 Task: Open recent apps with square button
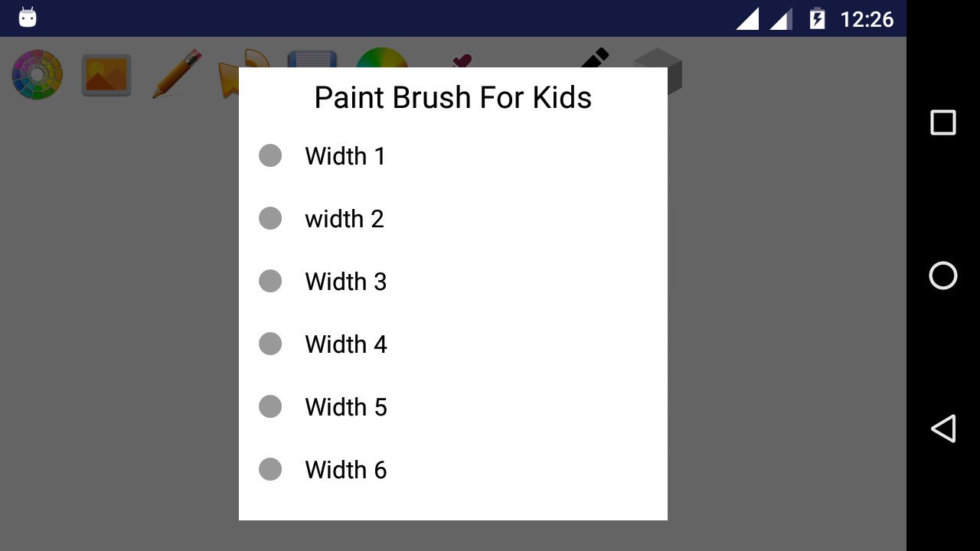tap(942, 122)
